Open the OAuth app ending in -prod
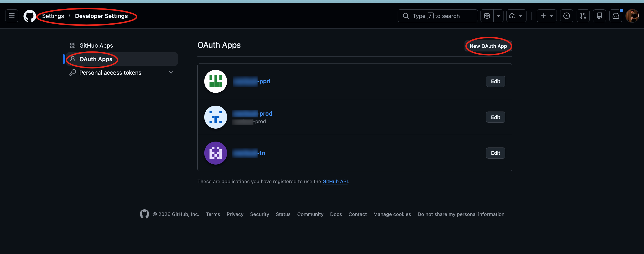 (x=252, y=114)
